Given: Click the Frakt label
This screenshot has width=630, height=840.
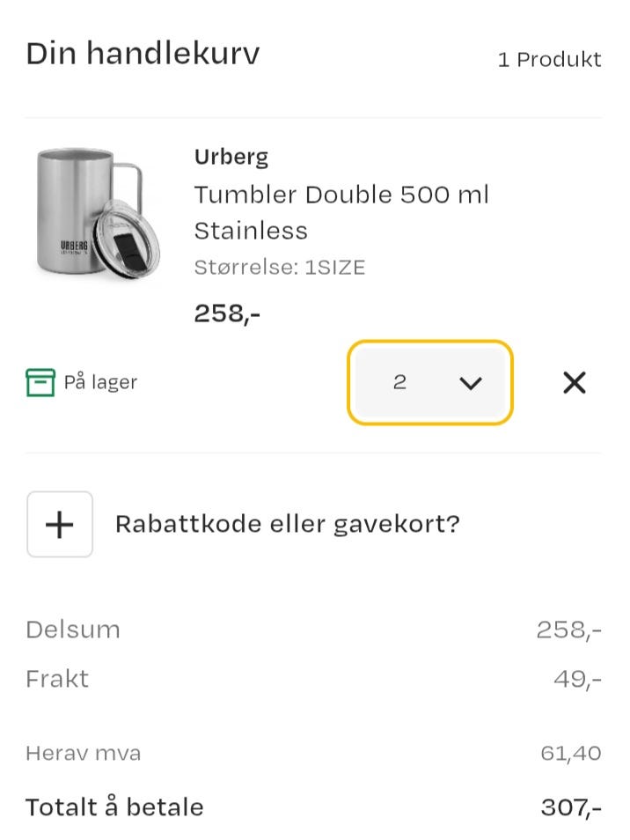Looking at the screenshot, I should point(57,679).
